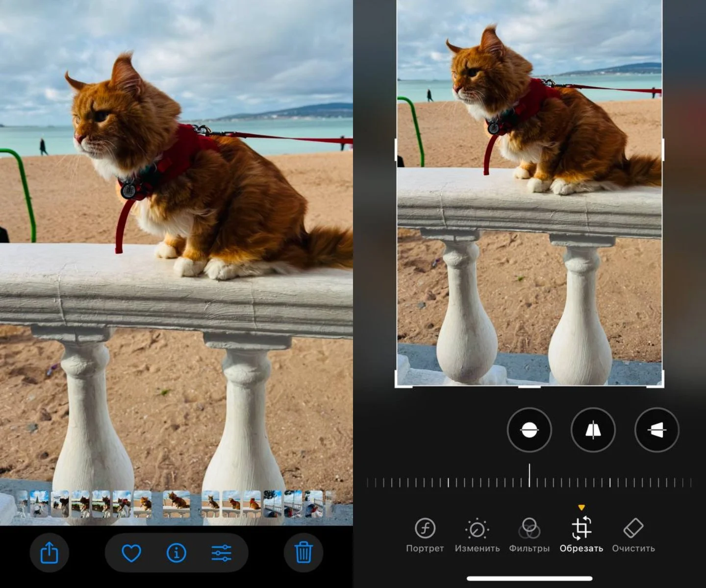Select the Обрезать crop tab

pyautogui.click(x=581, y=535)
